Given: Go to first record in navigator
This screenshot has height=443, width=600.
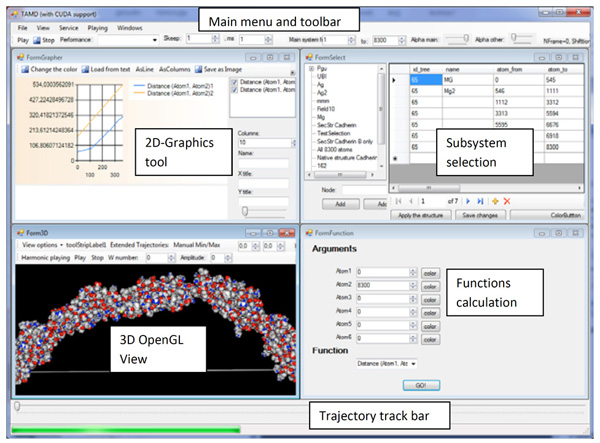Looking at the screenshot, I should [398, 201].
